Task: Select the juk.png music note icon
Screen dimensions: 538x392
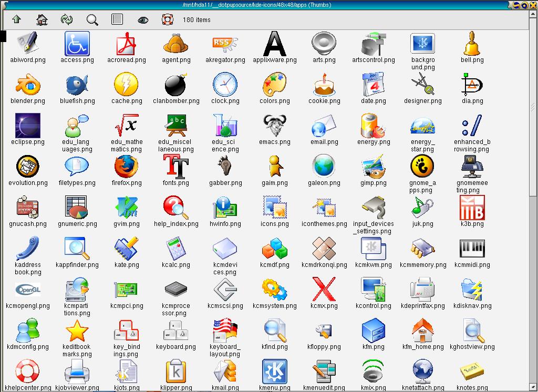Action: click(423, 208)
